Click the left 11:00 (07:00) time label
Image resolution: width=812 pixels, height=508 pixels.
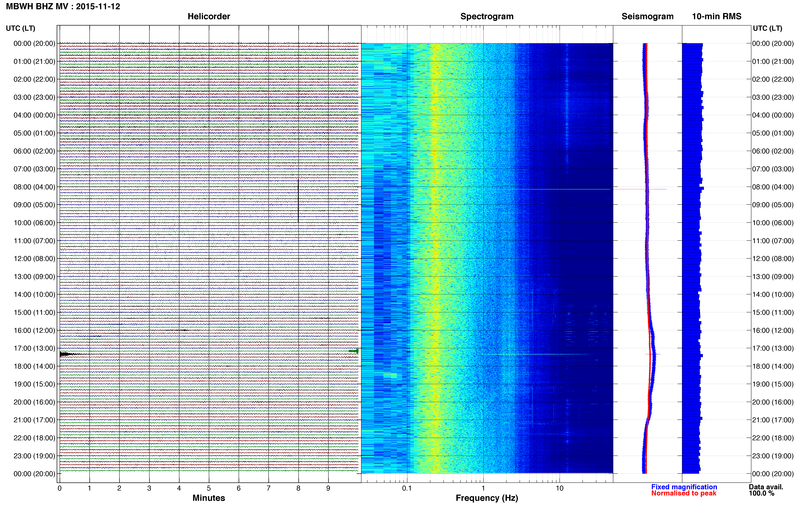click(34, 241)
